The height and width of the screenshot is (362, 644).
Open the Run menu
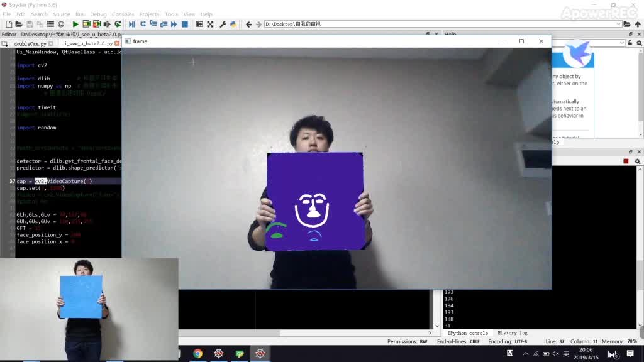(80, 14)
